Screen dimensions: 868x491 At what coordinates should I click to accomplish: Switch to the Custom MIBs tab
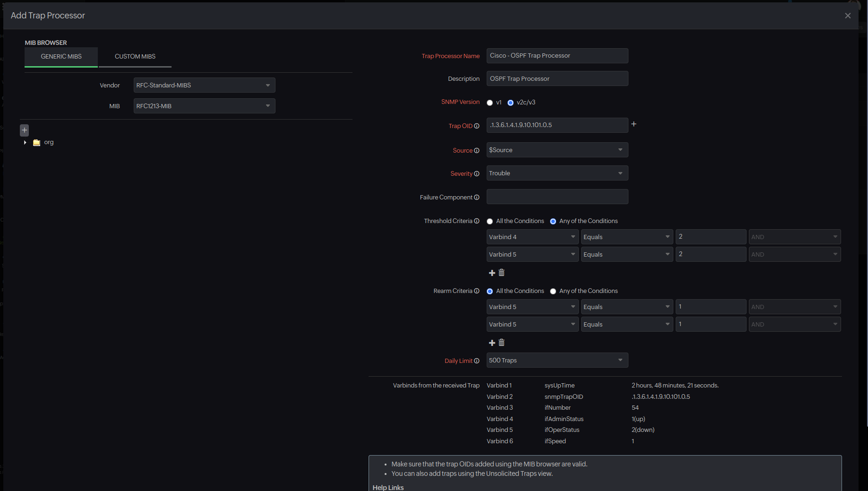[x=135, y=57]
